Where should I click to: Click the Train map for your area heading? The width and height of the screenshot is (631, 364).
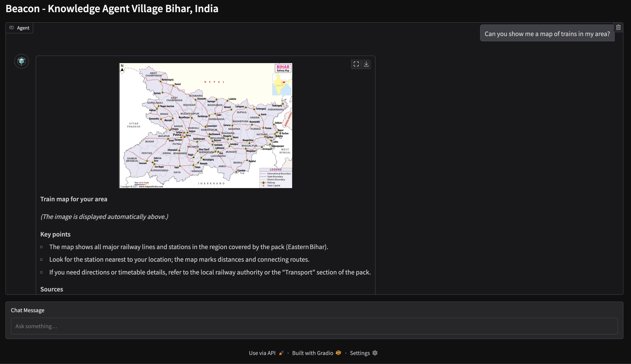click(x=73, y=199)
